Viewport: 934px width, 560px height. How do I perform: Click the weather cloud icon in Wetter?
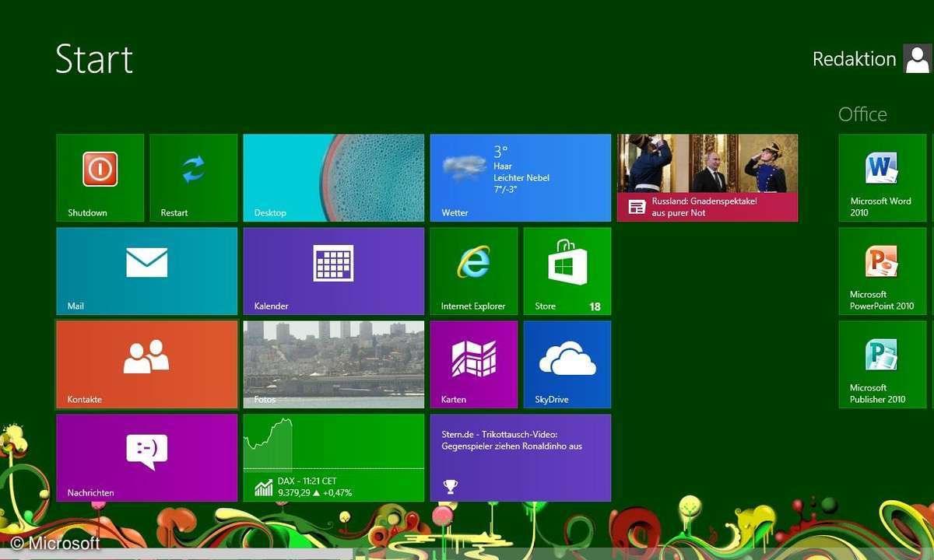coord(465,166)
